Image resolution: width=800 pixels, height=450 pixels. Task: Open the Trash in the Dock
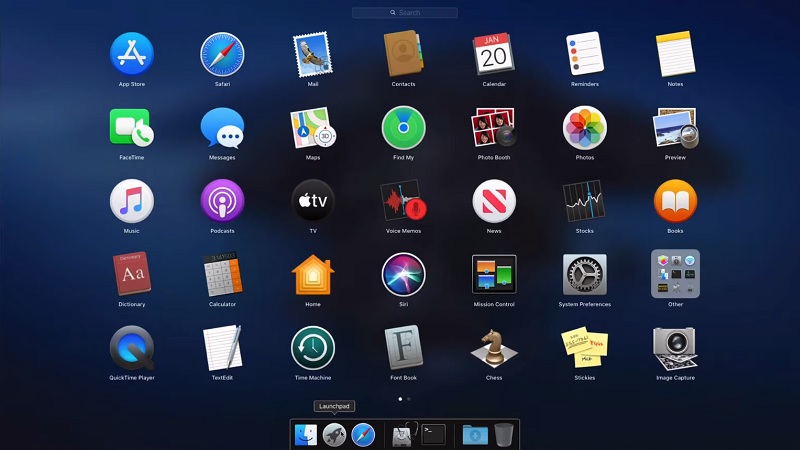504,435
